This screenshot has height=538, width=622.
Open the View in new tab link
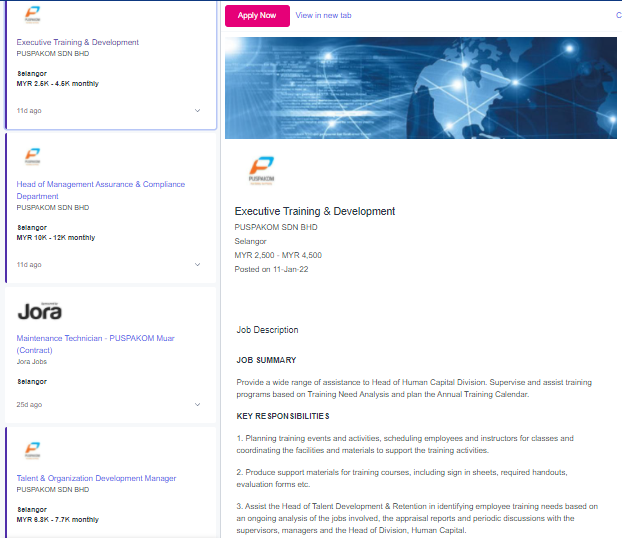(323, 15)
